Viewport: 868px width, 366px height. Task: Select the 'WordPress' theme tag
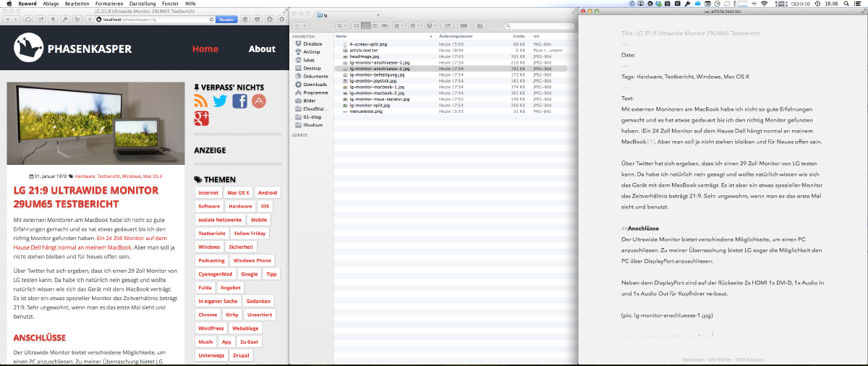(211, 328)
